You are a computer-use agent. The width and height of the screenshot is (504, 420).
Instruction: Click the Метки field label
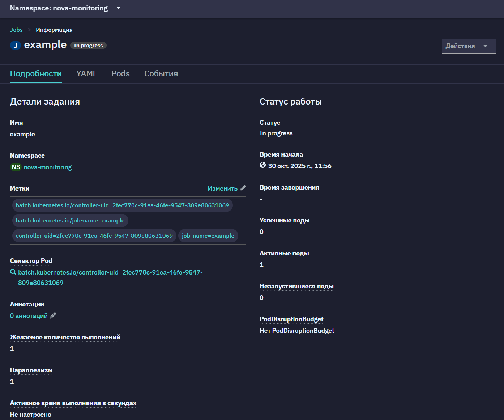(20, 188)
